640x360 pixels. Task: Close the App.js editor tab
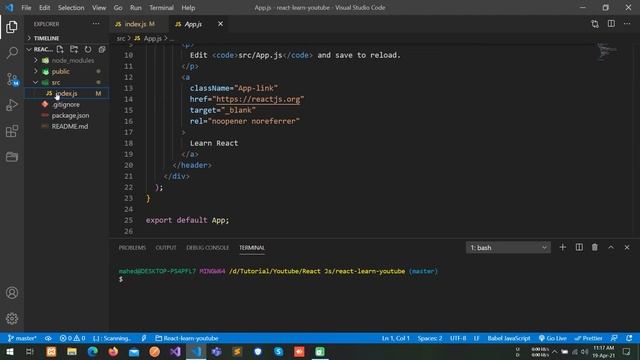click(x=220, y=24)
